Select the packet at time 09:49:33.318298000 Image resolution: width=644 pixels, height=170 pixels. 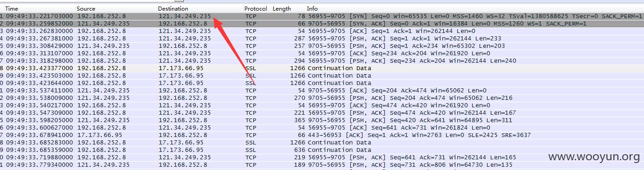pyautogui.click(x=322, y=60)
